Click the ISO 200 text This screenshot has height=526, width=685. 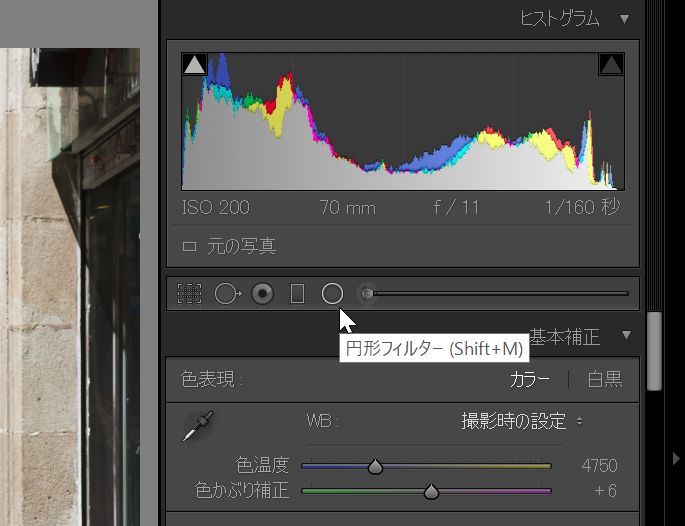click(x=215, y=207)
